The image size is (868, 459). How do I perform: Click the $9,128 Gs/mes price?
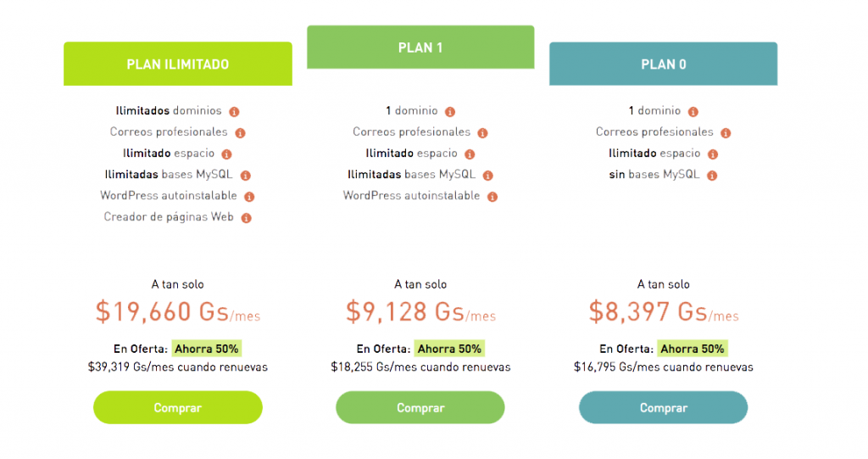420,311
